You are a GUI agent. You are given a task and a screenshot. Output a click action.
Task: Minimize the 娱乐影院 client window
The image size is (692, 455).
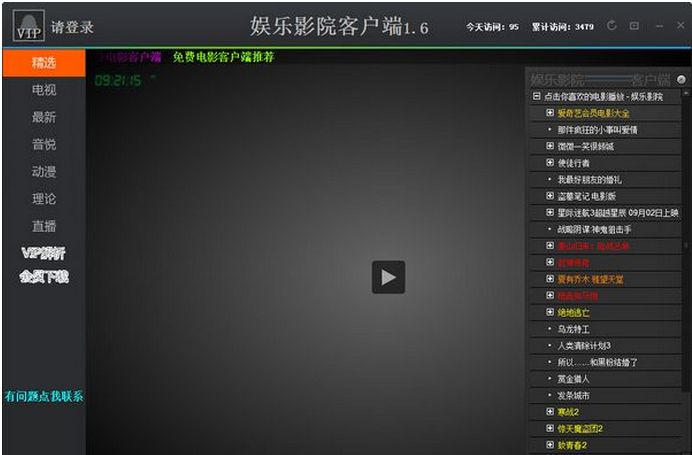(659, 26)
